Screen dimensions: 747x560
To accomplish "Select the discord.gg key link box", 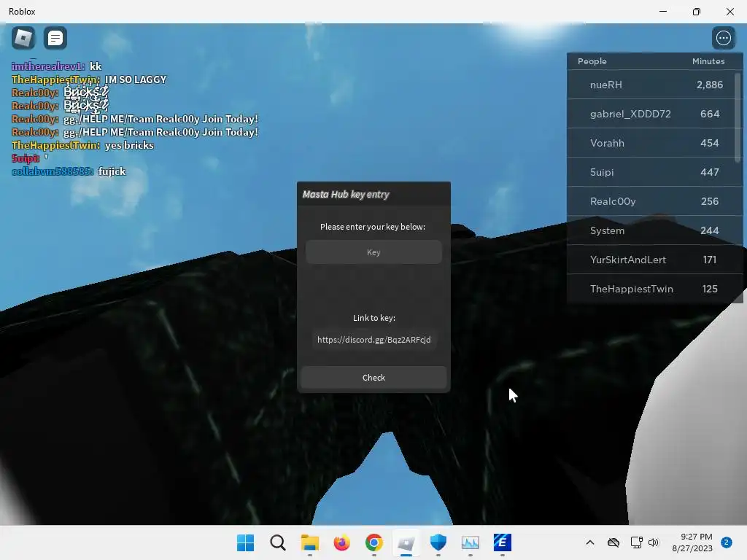I will pyautogui.click(x=374, y=340).
